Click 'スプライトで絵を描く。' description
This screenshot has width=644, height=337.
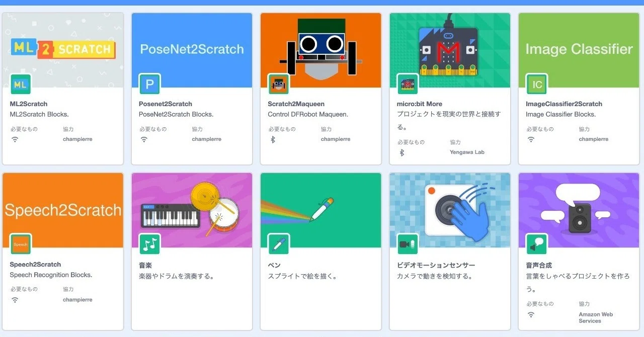coord(302,276)
